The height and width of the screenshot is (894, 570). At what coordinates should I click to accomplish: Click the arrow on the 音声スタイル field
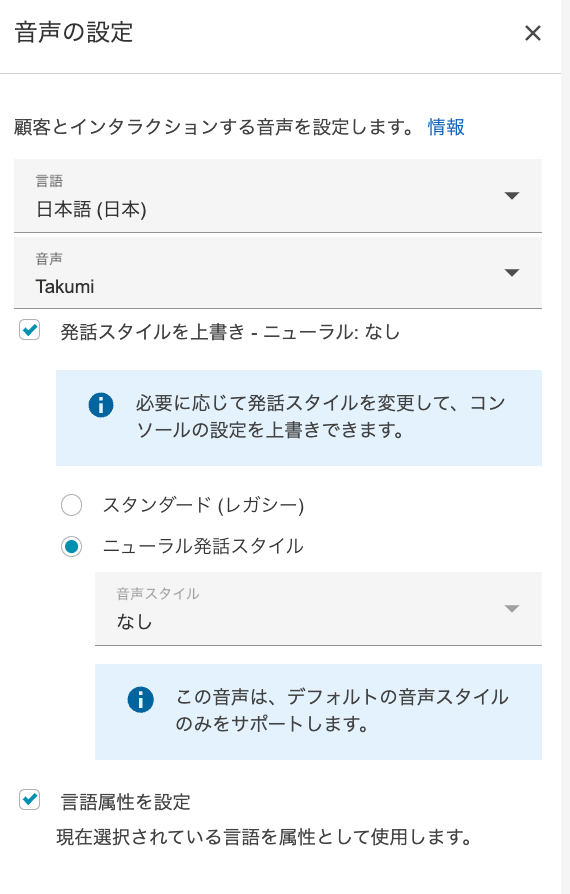512,609
